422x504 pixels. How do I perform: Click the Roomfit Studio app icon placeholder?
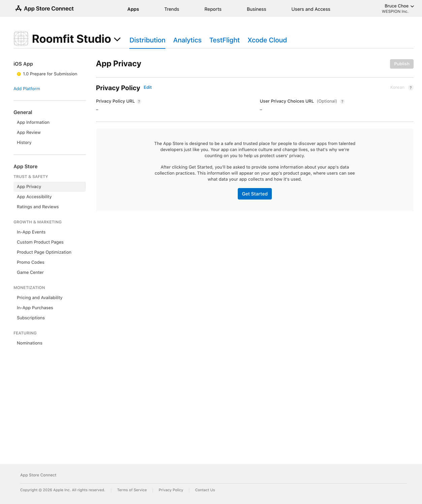click(x=21, y=39)
